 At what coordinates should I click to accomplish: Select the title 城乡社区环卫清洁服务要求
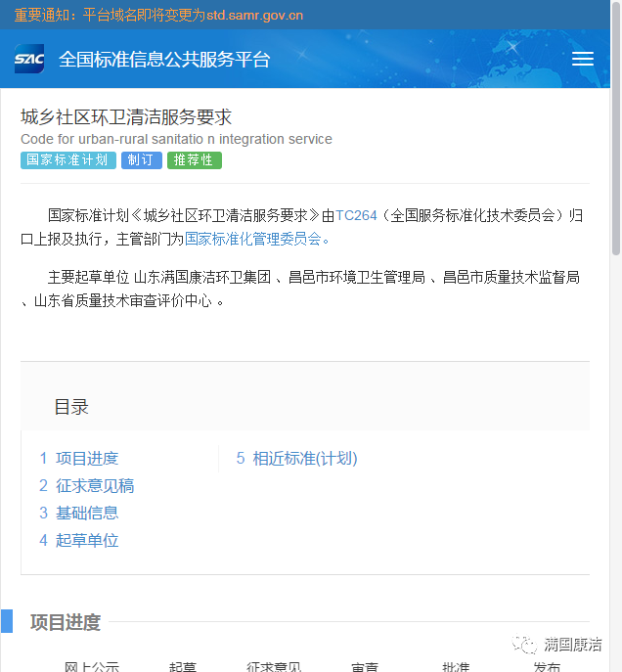(x=126, y=117)
